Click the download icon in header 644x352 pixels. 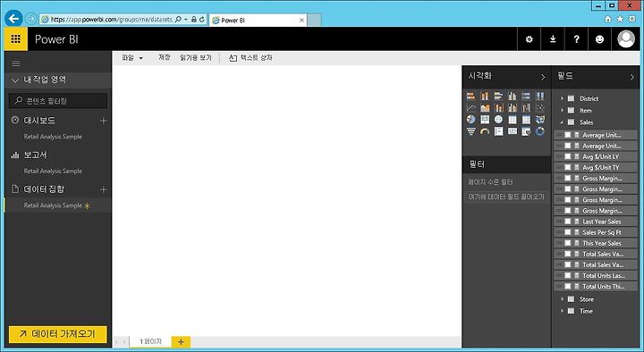[x=553, y=39]
